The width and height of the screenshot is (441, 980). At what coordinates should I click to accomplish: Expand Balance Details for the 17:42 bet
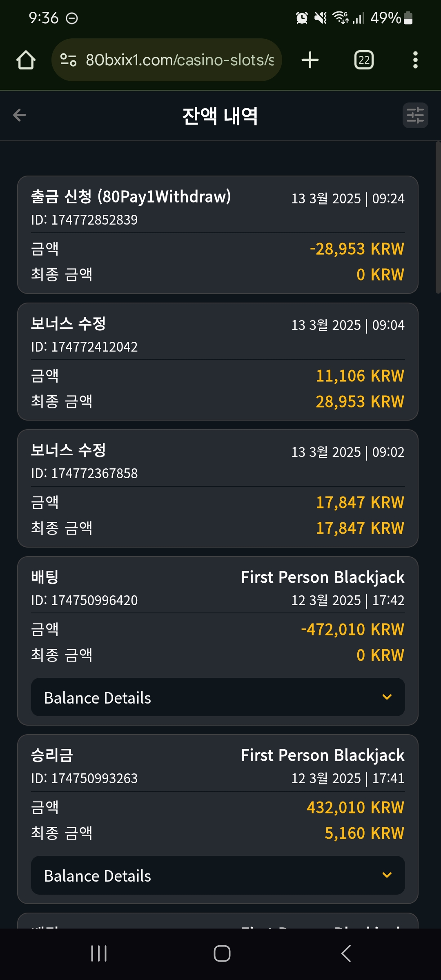pos(218,697)
